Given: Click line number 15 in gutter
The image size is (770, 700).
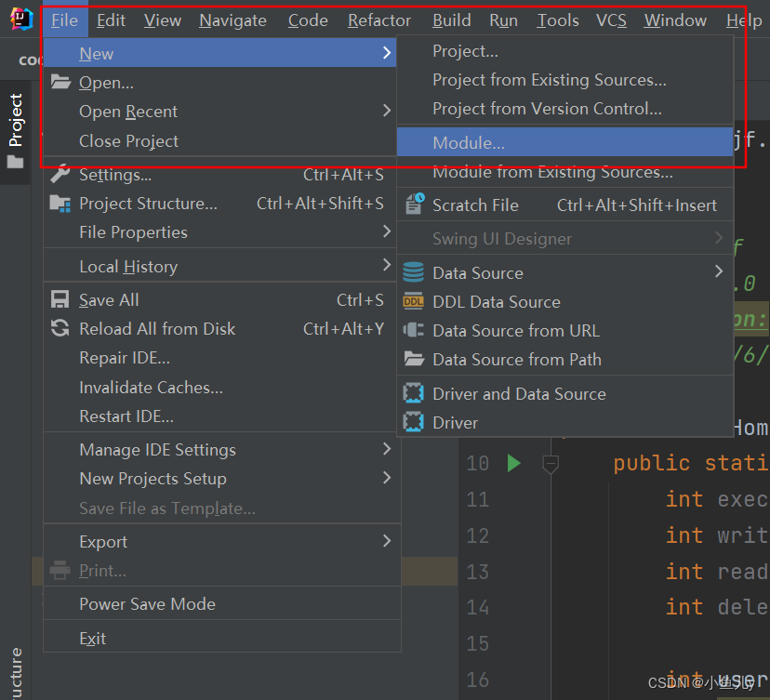Looking at the screenshot, I should [478, 643].
